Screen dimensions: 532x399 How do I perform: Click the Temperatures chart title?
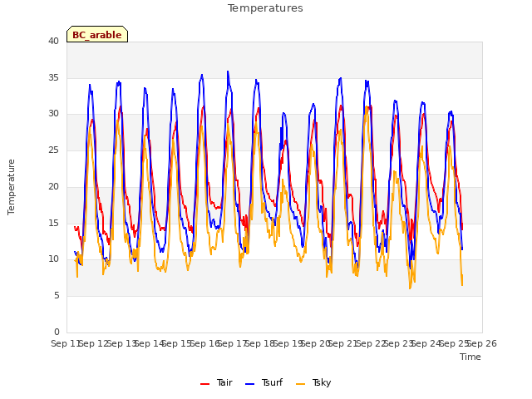(x=265, y=8)
